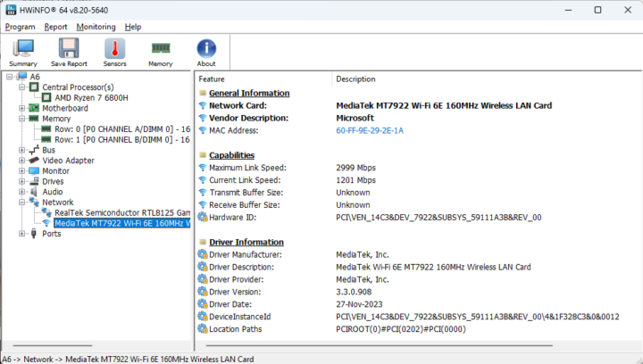
Task: Open the Program menu
Action: [20, 27]
